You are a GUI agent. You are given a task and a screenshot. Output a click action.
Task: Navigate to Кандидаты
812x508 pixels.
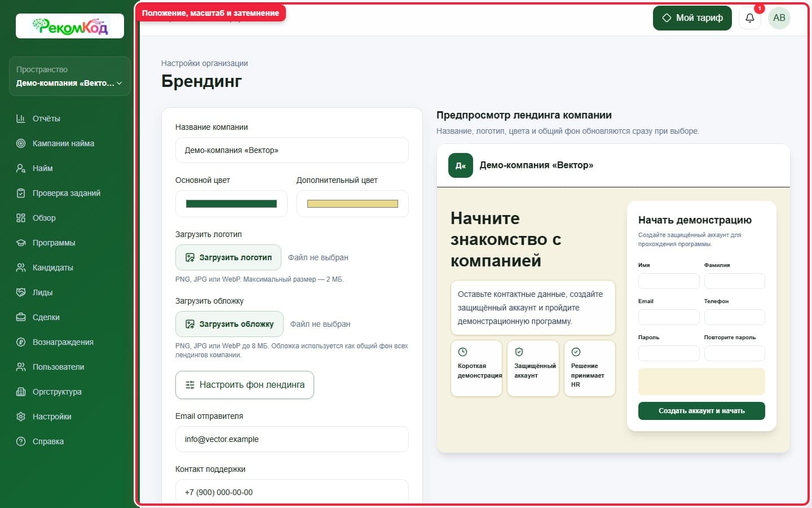coord(70,268)
